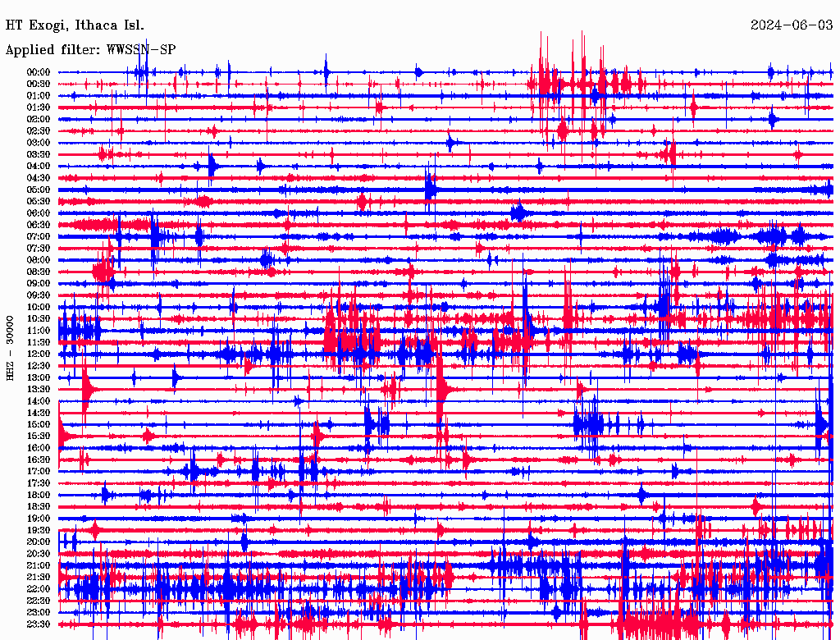The height and width of the screenshot is (640, 840).
Task: Click the date label 2024-06-03
Action: click(792, 25)
